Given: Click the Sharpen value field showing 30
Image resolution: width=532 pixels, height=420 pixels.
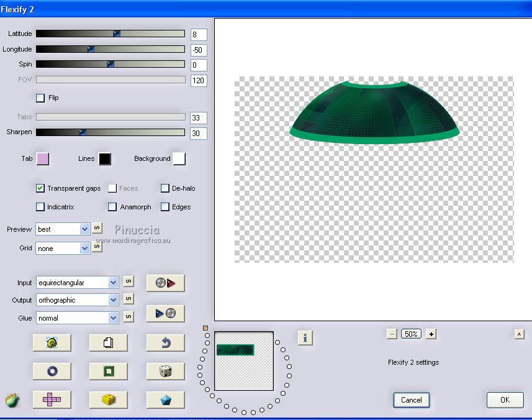Looking at the screenshot, I should tap(199, 134).
